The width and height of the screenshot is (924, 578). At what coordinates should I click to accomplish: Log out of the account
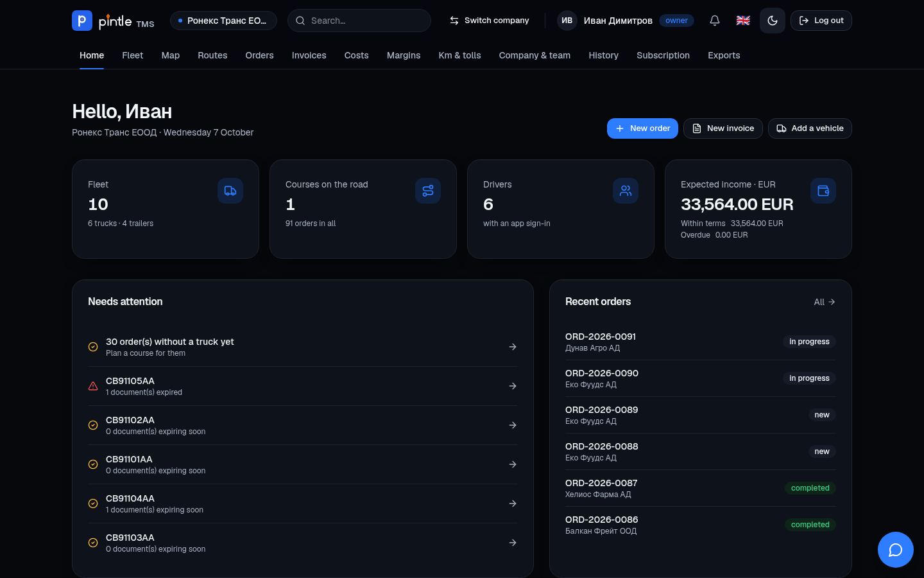(x=821, y=21)
